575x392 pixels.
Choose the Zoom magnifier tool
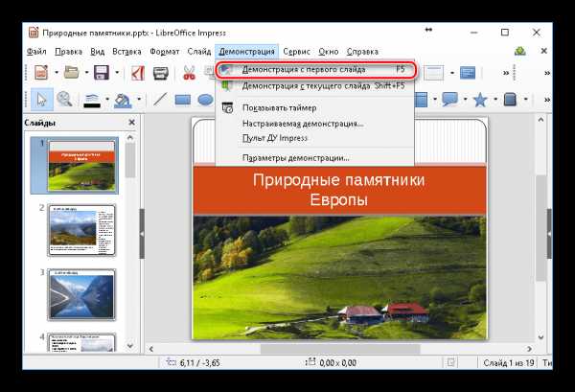tap(64, 99)
